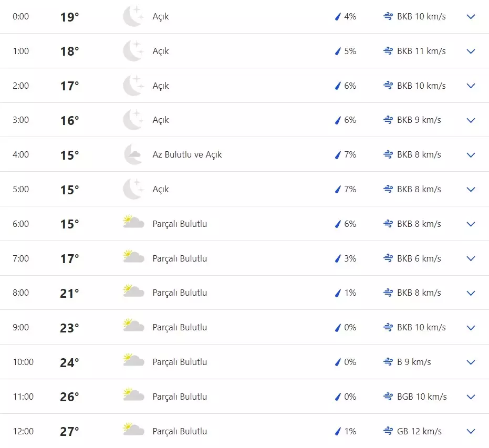Click the partly cloudy sun icon at 6:00
The height and width of the screenshot is (448, 489).
click(133, 222)
